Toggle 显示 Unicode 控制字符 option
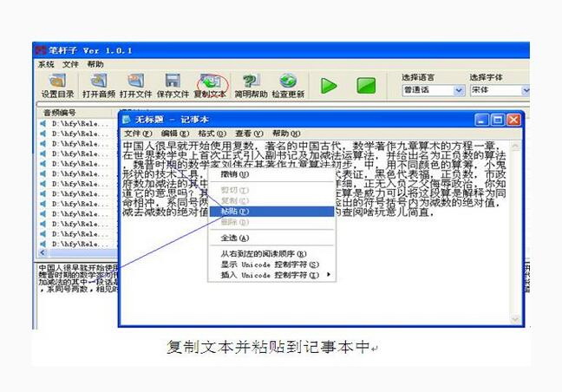The image size is (562, 392). [269, 265]
